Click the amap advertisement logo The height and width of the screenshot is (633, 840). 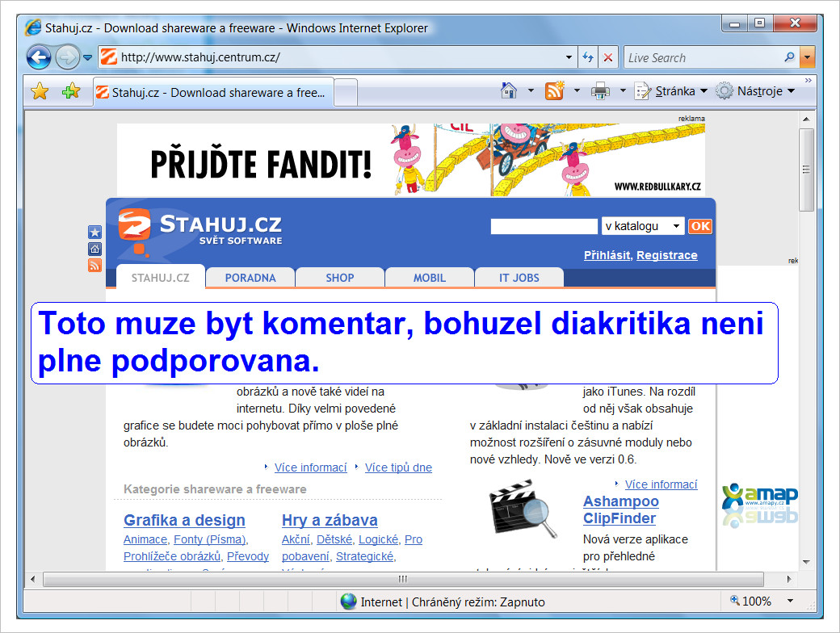click(x=760, y=505)
